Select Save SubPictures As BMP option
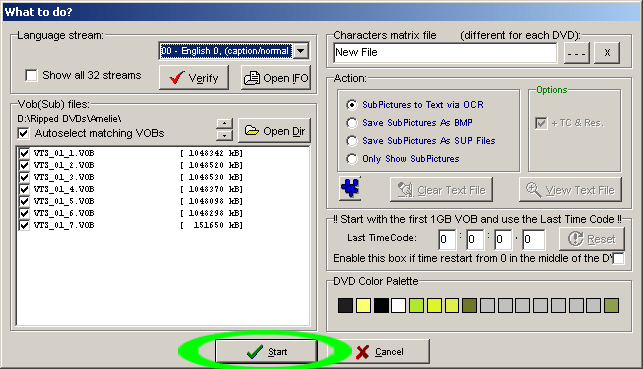The image size is (643, 369). click(x=352, y=123)
